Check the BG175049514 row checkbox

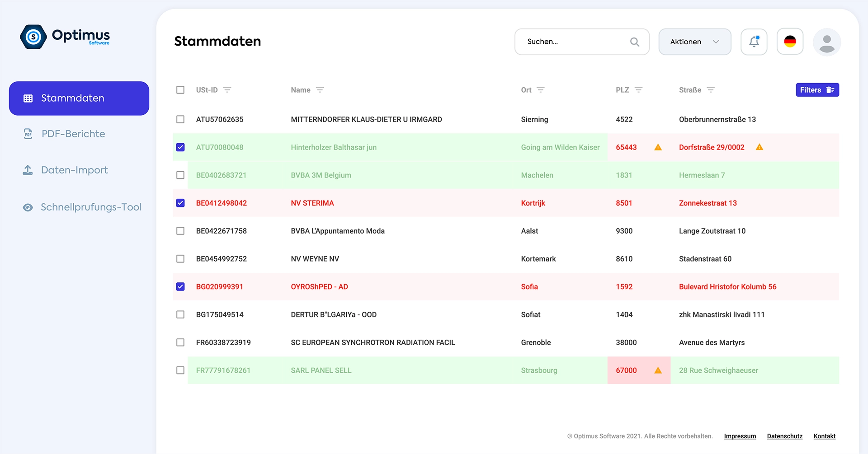180,314
